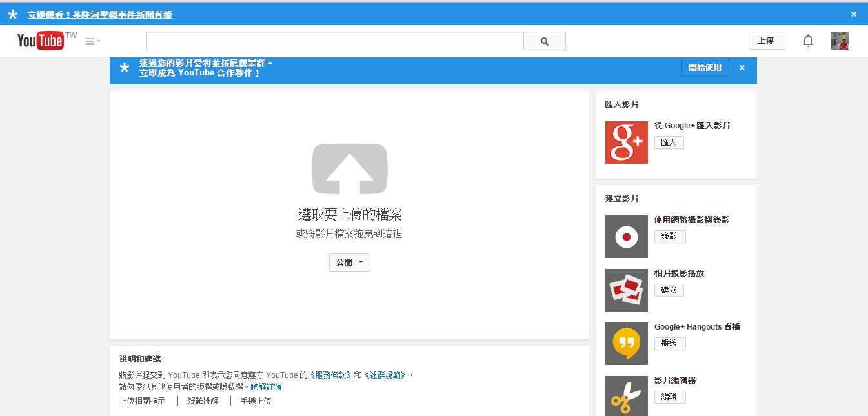Open the 《服務條款》 link

(x=330, y=375)
